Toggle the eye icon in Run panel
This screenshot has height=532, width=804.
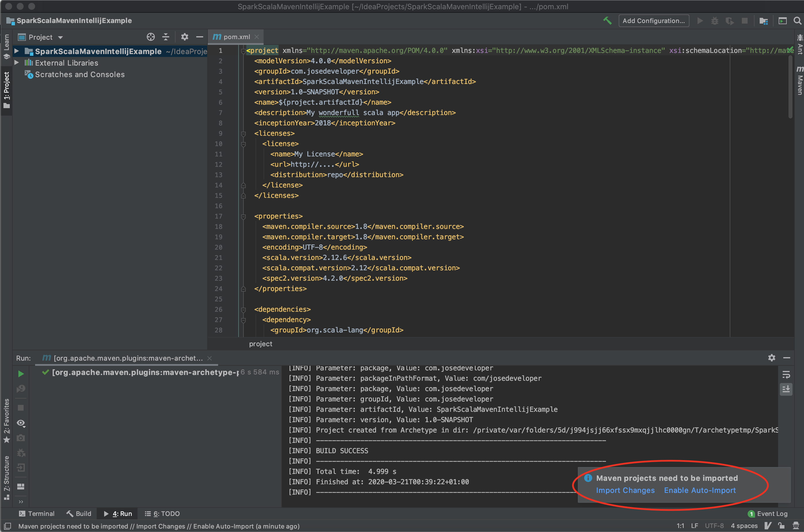(21, 423)
